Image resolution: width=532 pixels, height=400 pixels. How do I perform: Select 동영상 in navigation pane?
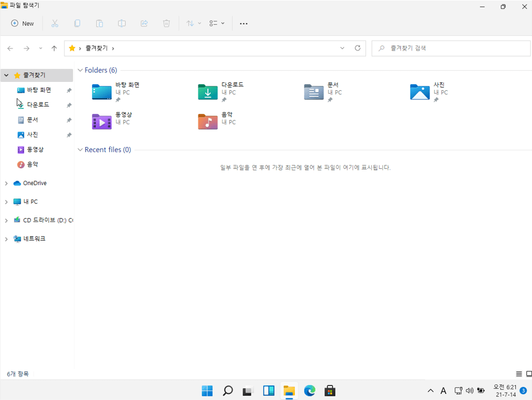click(x=35, y=149)
